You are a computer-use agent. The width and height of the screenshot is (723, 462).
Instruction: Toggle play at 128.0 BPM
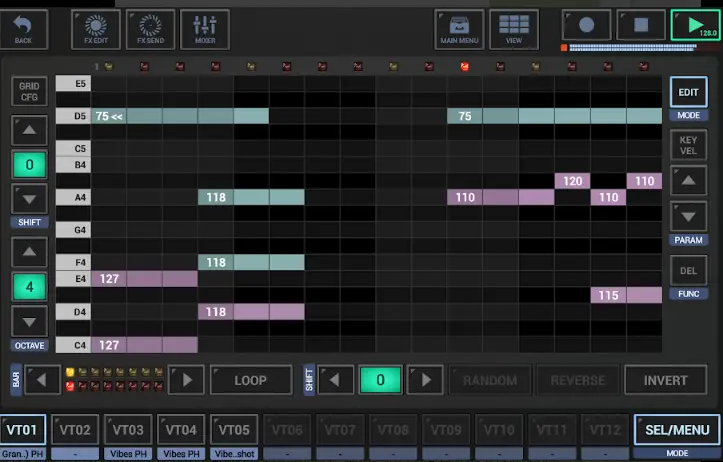695,25
